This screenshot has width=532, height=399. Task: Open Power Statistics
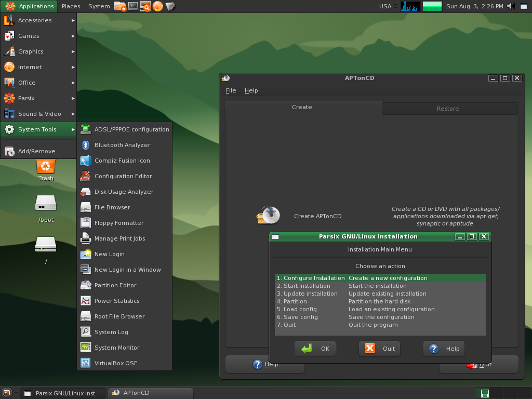(x=125, y=301)
